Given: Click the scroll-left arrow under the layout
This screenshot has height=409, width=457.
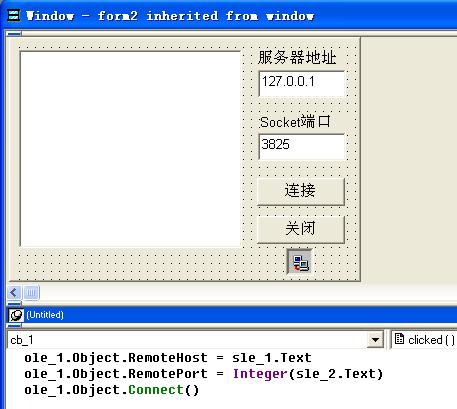Looking at the screenshot, I should coord(14,293).
